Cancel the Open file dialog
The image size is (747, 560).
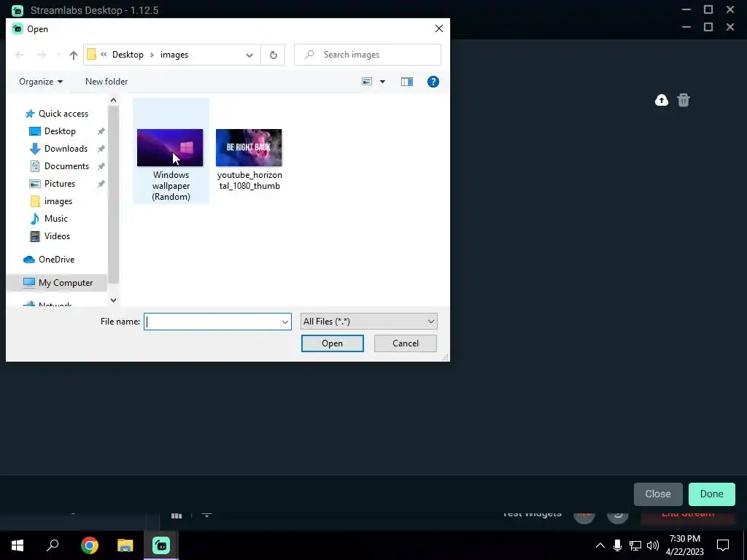406,343
